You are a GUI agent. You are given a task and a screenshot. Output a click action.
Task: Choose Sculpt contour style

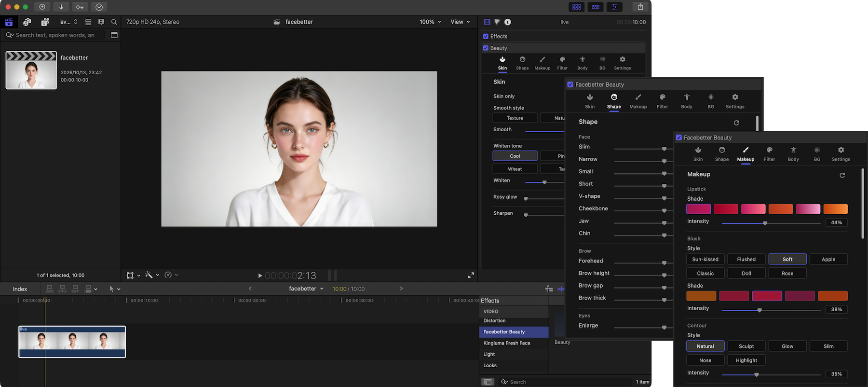(746, 346)
